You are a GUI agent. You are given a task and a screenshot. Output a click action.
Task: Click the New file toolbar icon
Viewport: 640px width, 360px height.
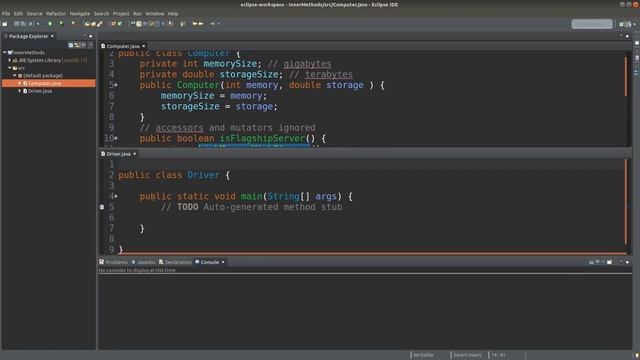(5, 24)
